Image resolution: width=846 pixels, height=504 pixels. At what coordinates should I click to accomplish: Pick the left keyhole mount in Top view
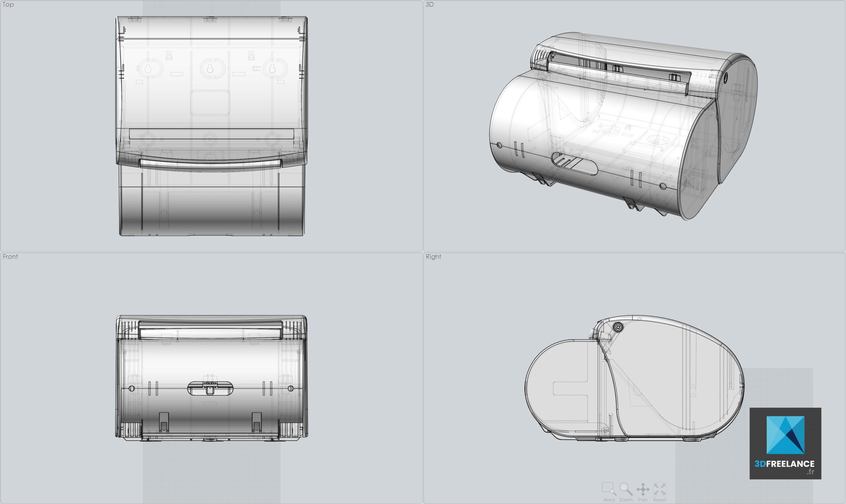pos(148,69)
